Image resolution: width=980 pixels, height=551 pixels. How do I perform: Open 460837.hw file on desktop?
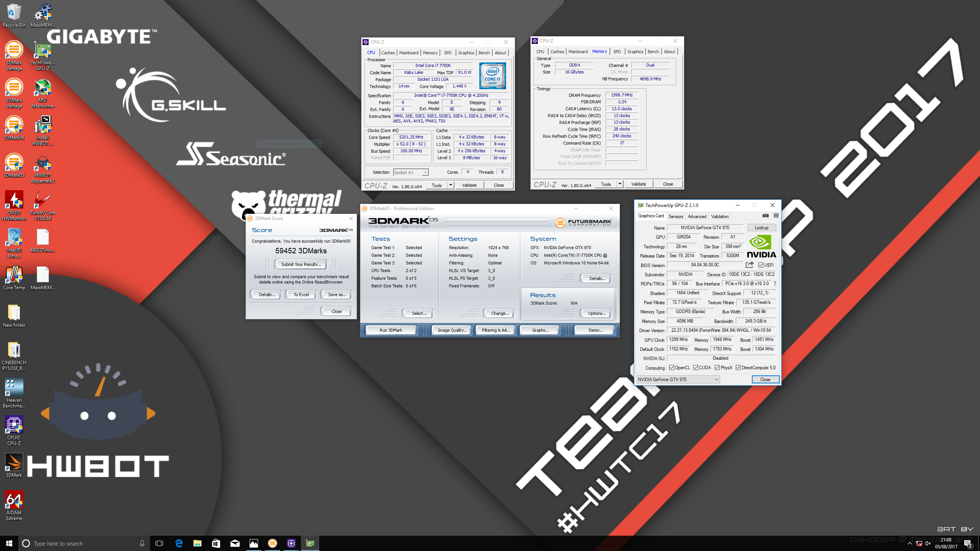42,241
